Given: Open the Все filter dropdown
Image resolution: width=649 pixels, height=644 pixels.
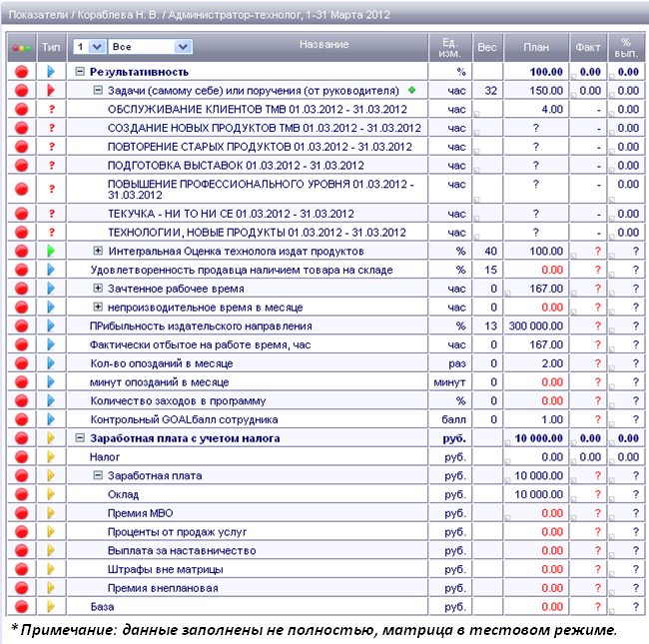Looking at the screenshot, I should pos(150,46).
